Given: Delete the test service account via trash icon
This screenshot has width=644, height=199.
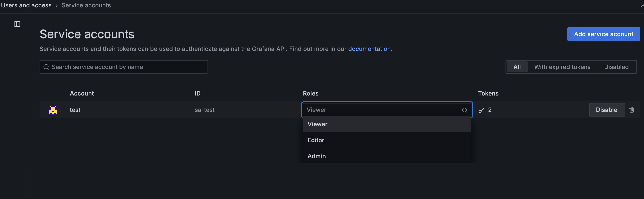Looking at the screenshot, I should tap(632, 110).
